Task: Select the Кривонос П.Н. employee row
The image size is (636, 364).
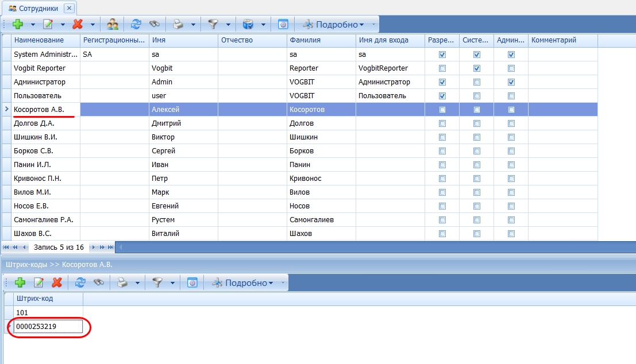Action: pos(299,179)
